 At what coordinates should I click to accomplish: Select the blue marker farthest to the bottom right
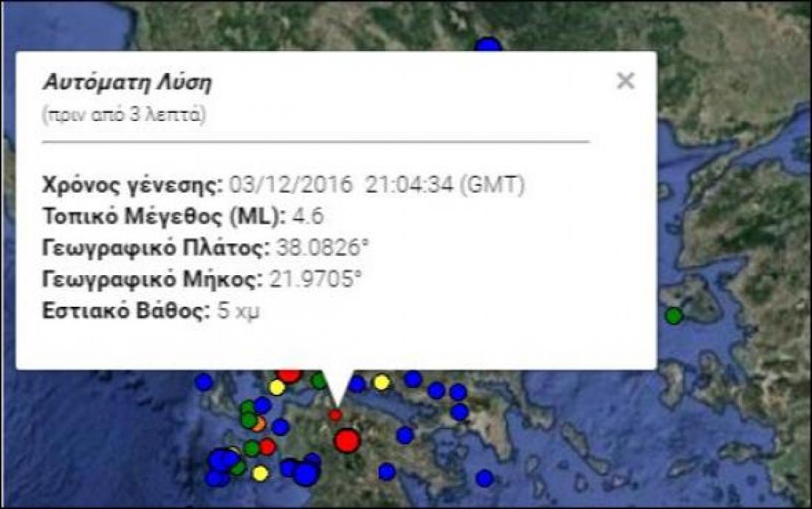(x=484, y=478)
